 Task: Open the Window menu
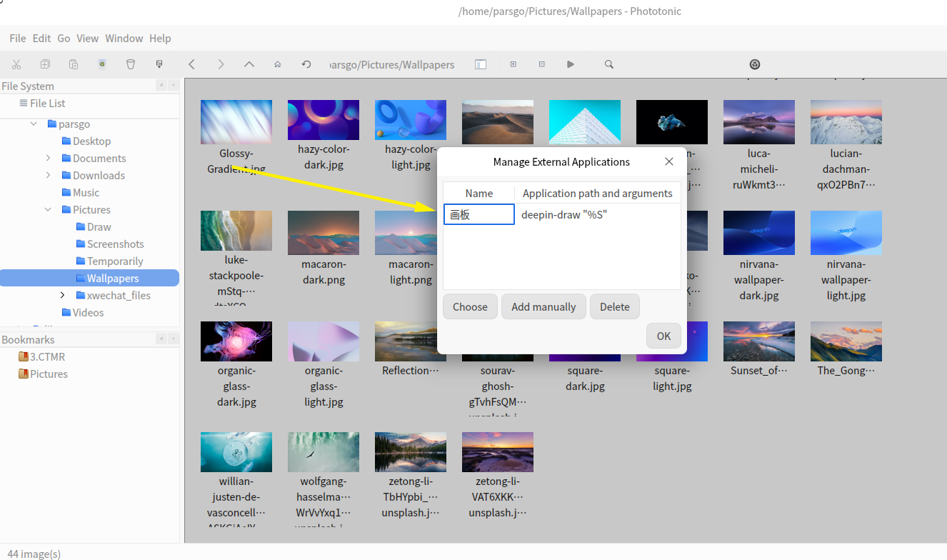[x=124, y=39]
